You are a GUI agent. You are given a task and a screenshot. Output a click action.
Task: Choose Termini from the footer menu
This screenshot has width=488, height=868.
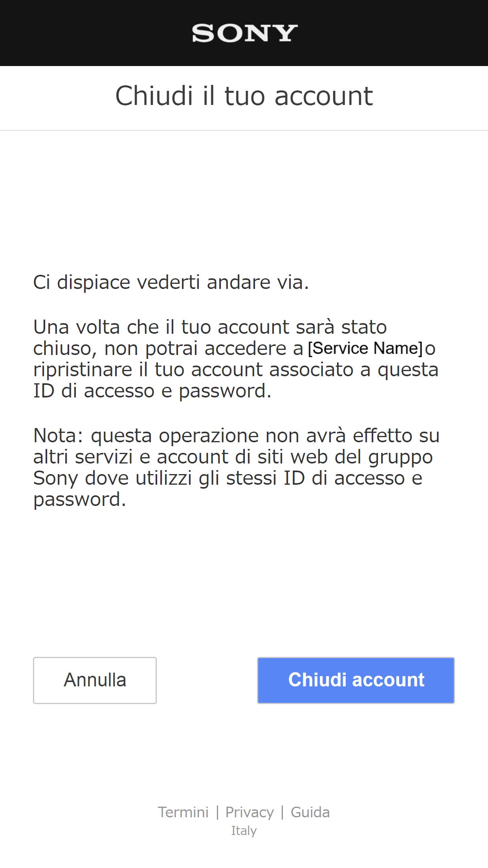(183, 812)
